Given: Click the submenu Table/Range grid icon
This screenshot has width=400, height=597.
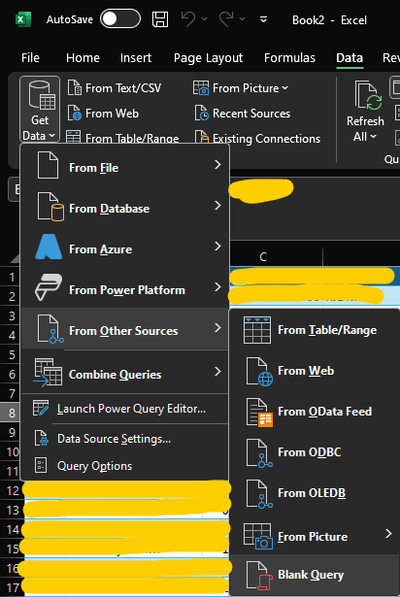Looking at the screenshot, I should [x=257, y=330].
